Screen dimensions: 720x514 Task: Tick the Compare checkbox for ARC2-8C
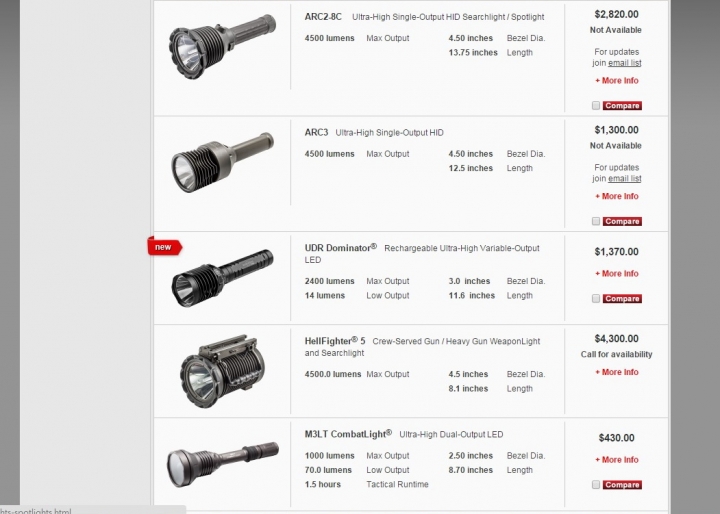[x=596, y=106]
